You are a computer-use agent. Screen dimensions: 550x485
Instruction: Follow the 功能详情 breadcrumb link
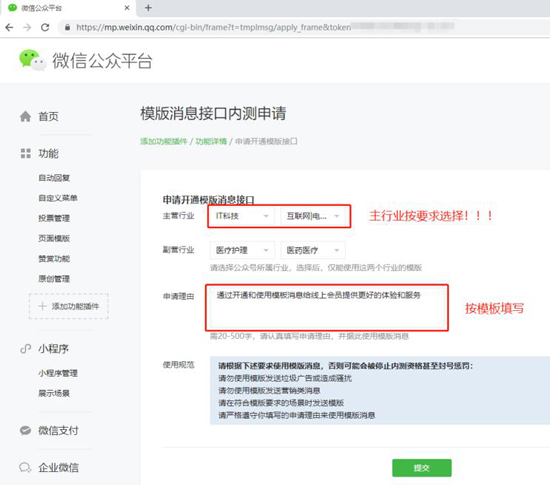click(211, 141)
